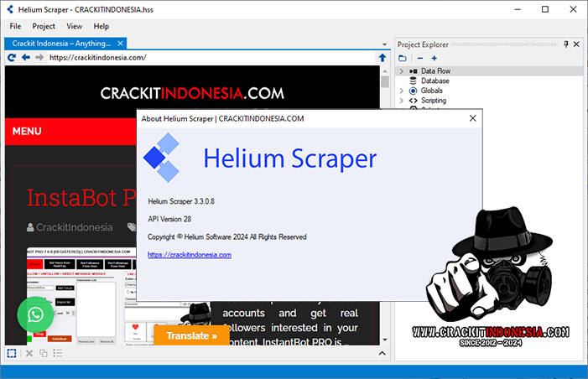The height and width of the screenshot is (379, 588).
Task: Select the Database item in Project Explorer
Action: pos(434,80)
